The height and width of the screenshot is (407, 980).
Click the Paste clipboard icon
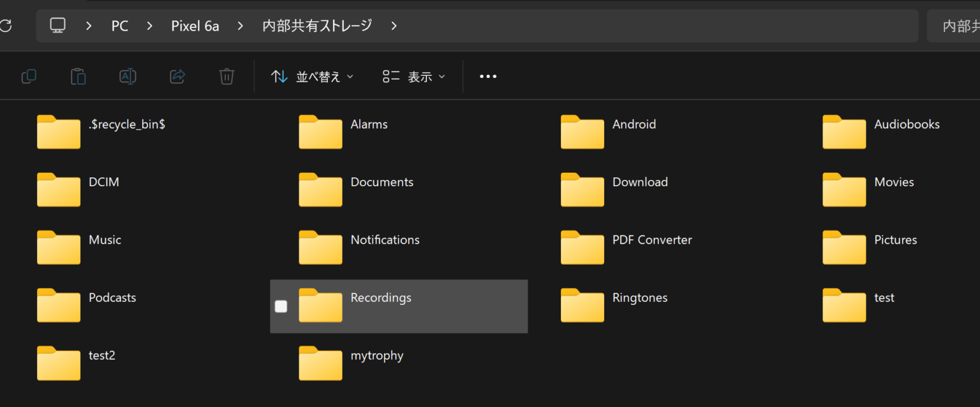pyautogui.click(x=78, y=77)
